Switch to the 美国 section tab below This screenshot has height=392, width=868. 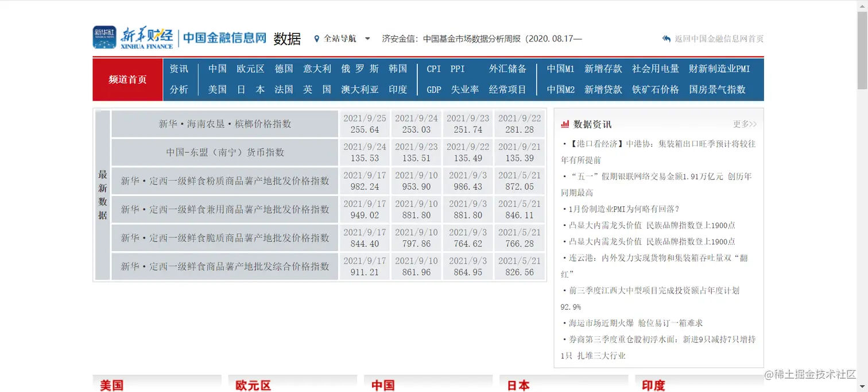[x=113, y=386]
